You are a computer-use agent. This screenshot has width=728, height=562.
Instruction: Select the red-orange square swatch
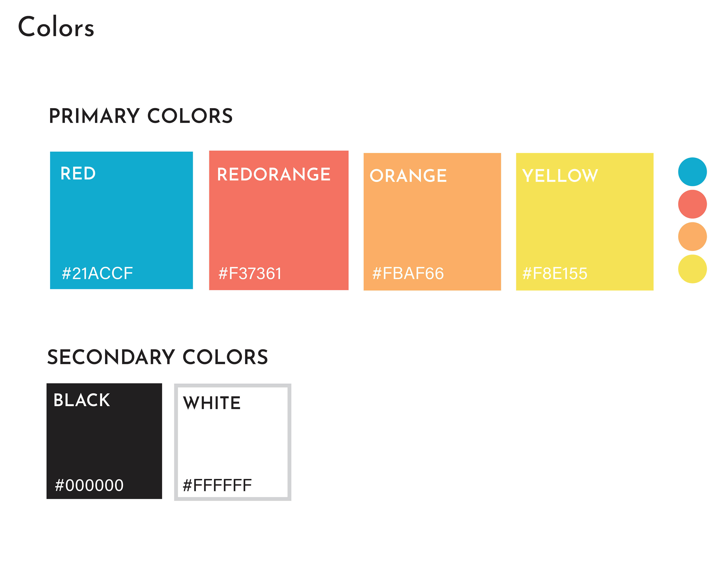point(279,220)
